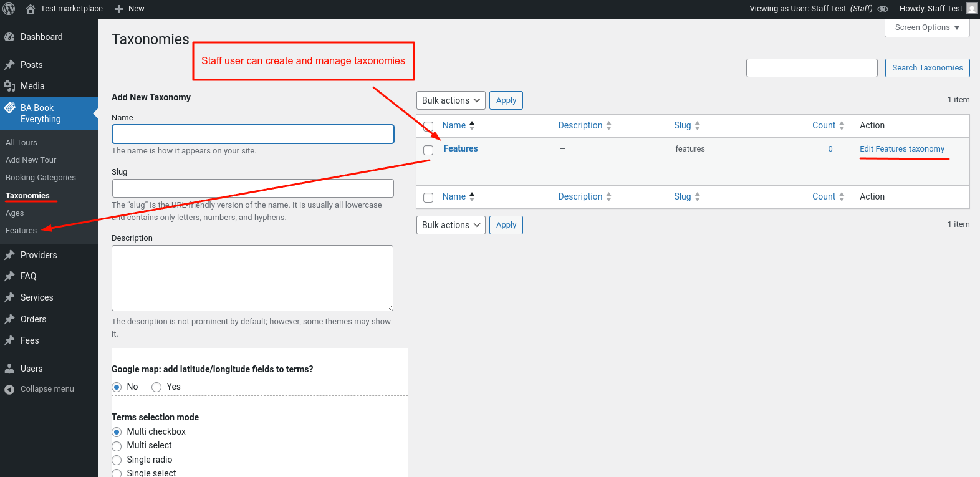Open Booking Categories submenu item

(41, 178)
